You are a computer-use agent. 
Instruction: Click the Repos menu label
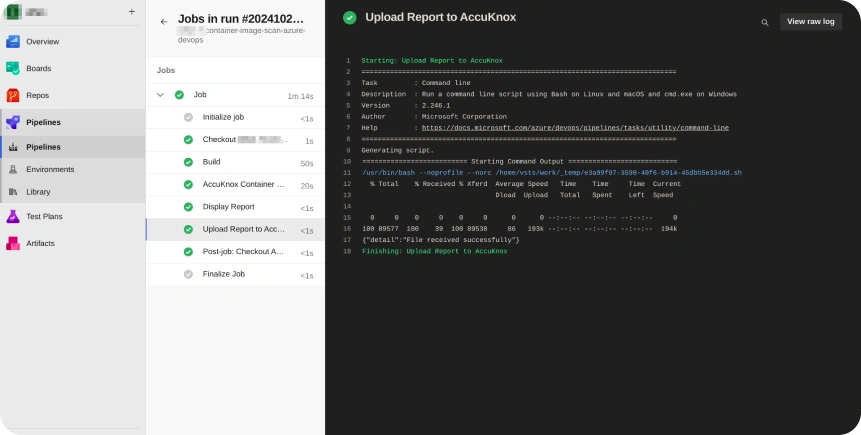point(37,96)
